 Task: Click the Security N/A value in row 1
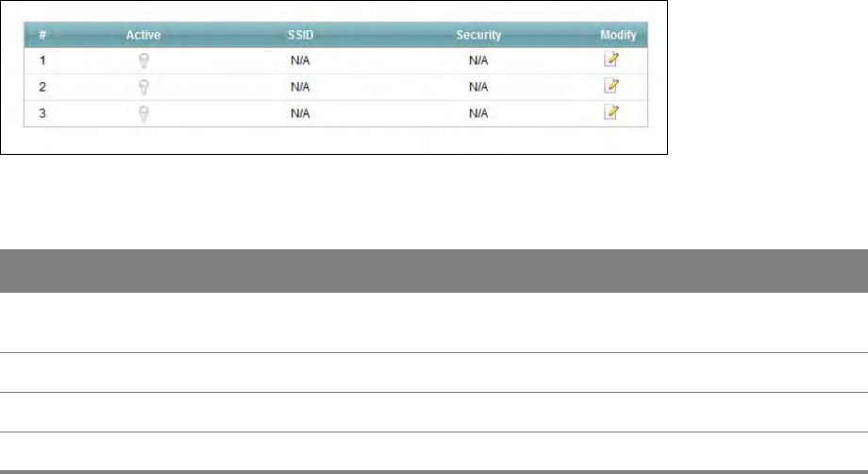[x=478, y=60]
